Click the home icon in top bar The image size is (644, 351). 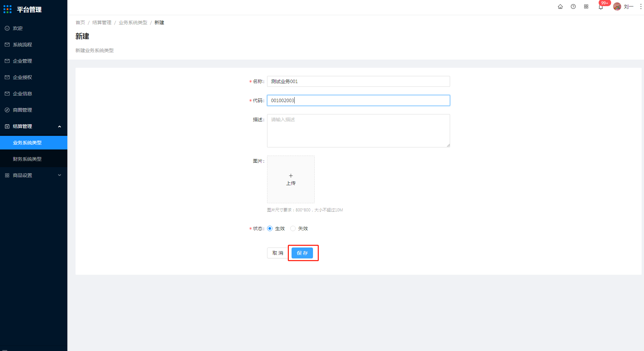pos(560,6)
